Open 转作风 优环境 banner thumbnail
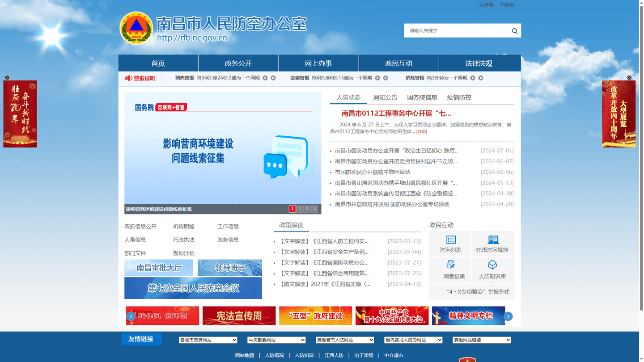Image resolution: width=644 pixels, height=362 pixels. 162,316
